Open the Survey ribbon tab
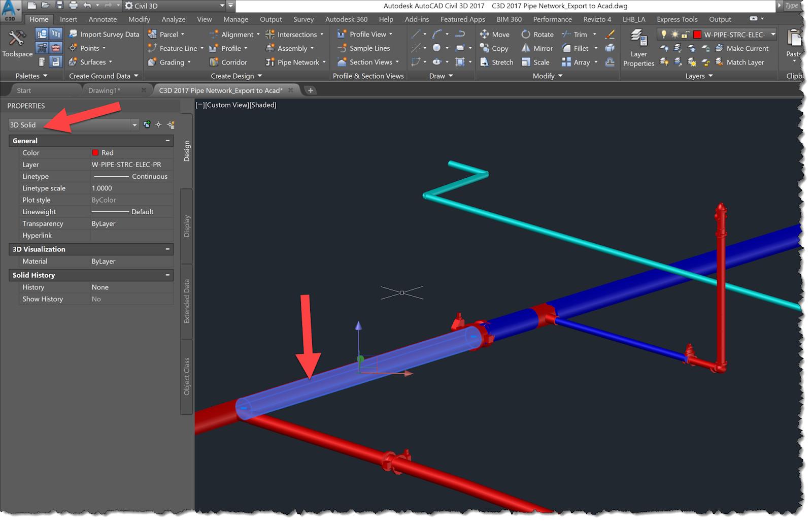The width and height of the screenshot is (812, 523). (x=303, y=19)
